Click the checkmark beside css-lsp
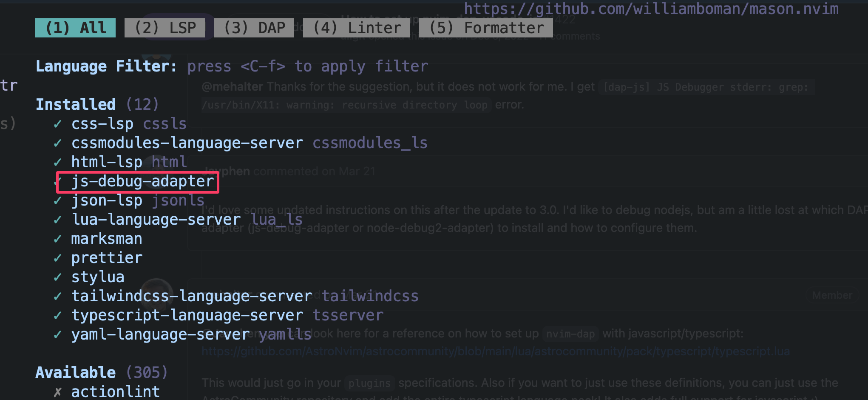Viewport: 868px width, 400px height. click(x=57, y=124)
